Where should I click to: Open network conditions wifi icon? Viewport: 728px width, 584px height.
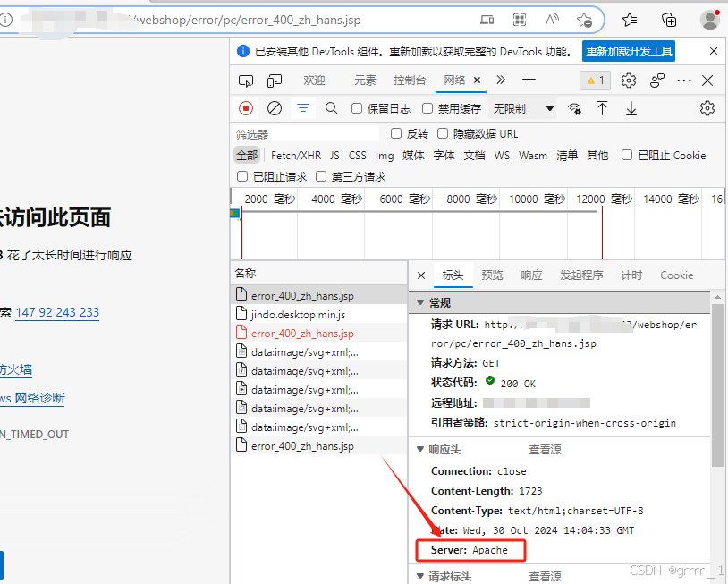574,108
